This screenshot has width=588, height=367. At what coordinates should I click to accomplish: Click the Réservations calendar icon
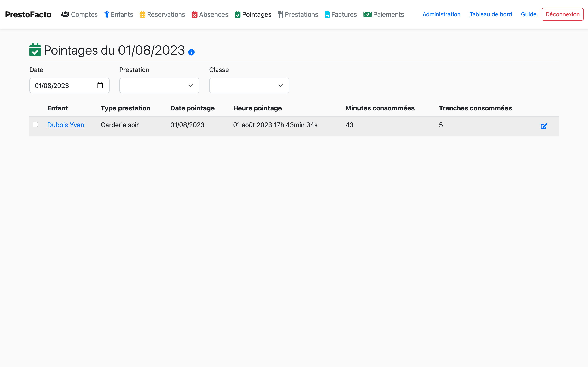143,14
